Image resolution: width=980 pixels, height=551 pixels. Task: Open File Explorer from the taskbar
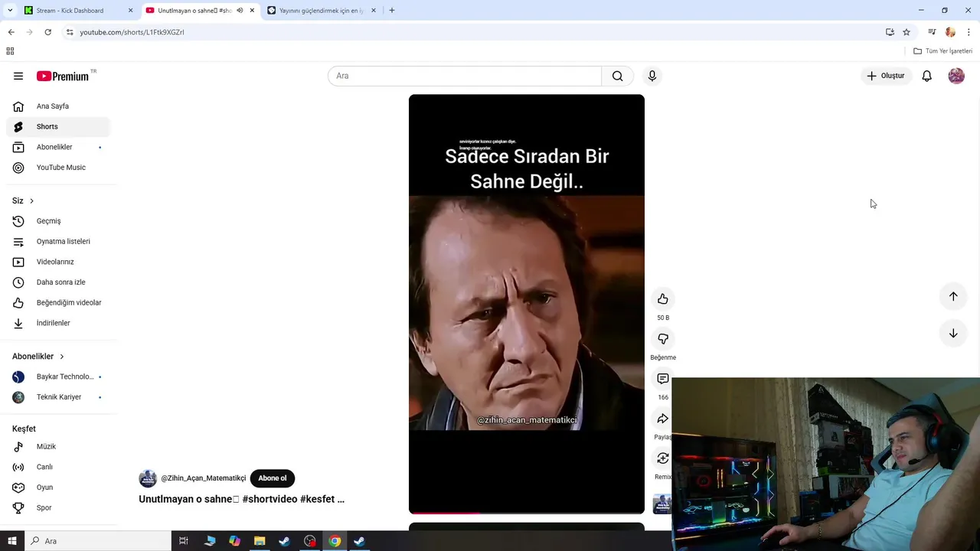[260, 541]
